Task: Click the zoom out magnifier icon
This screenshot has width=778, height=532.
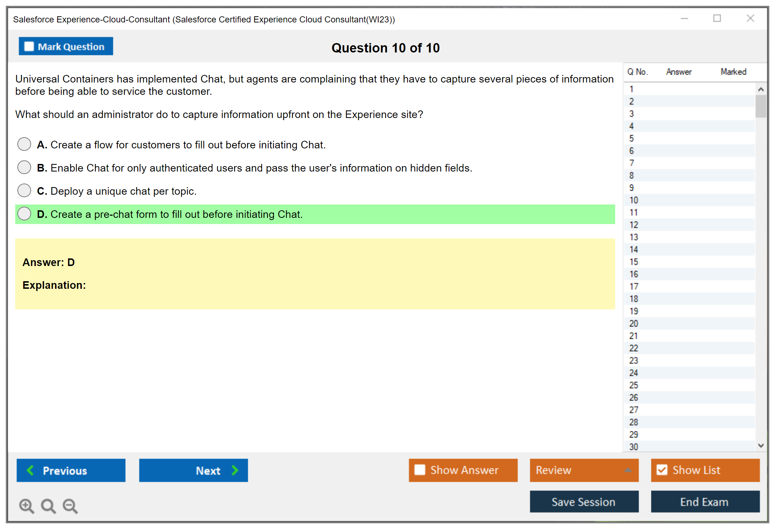Action: [70, 506]
